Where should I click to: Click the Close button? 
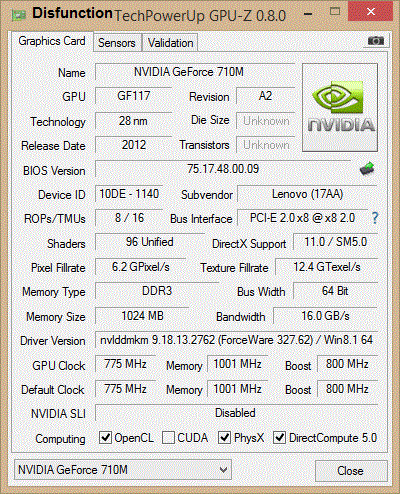coord(351,471)
